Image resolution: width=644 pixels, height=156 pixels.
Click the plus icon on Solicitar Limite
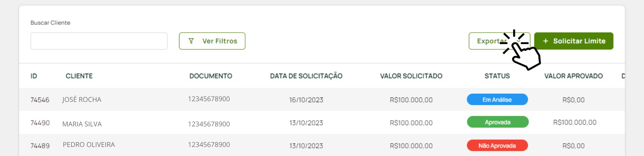546,41
